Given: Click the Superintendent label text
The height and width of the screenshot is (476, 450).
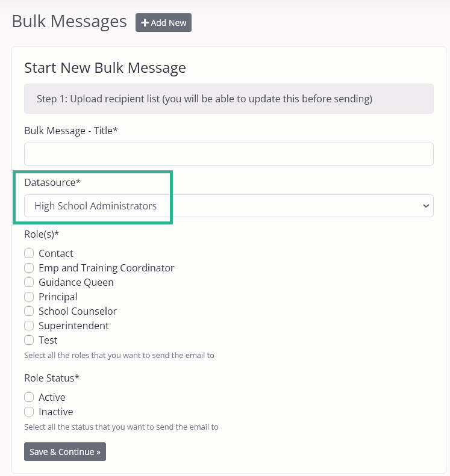Looking at the screenshot, I should [x=73, y=326].
